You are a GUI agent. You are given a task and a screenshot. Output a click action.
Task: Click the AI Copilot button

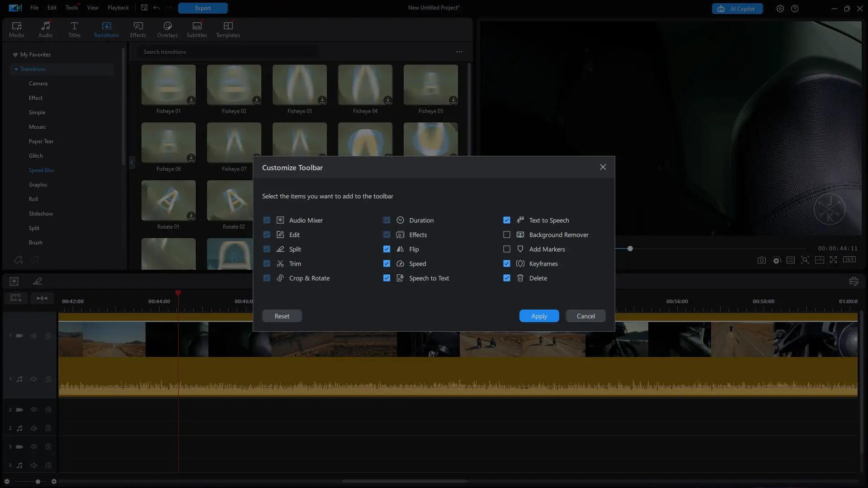pos(737,9)
